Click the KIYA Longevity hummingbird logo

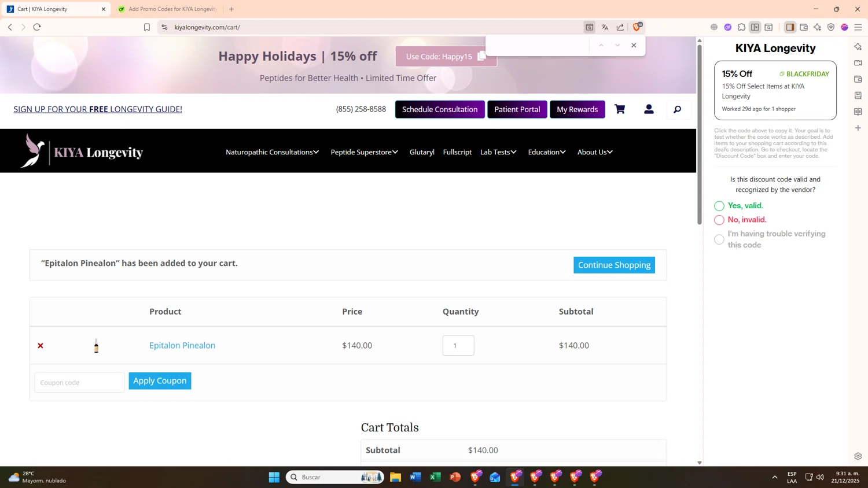coord(82,151)
